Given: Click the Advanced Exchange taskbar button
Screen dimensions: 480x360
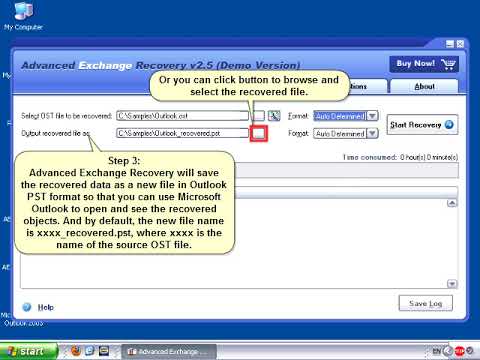Looking at the screenshot, I should tap(169, 352).
